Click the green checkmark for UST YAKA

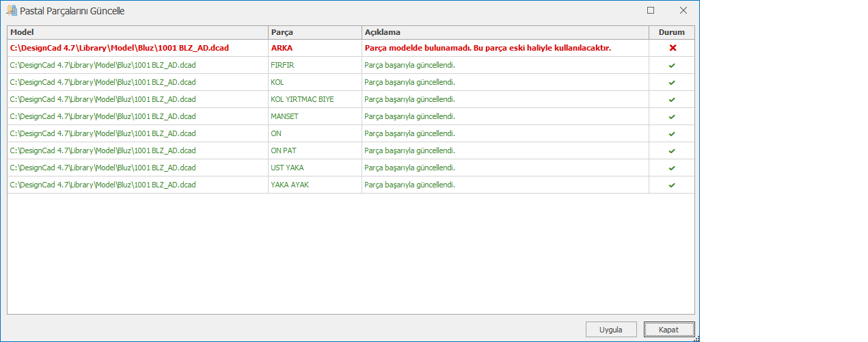pyautogui.click(x=672, y=168)
